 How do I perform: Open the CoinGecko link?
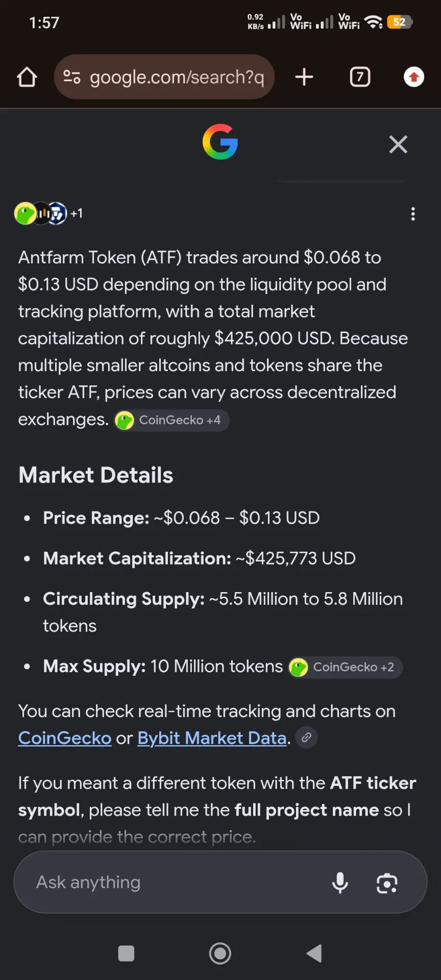[65, 738]
